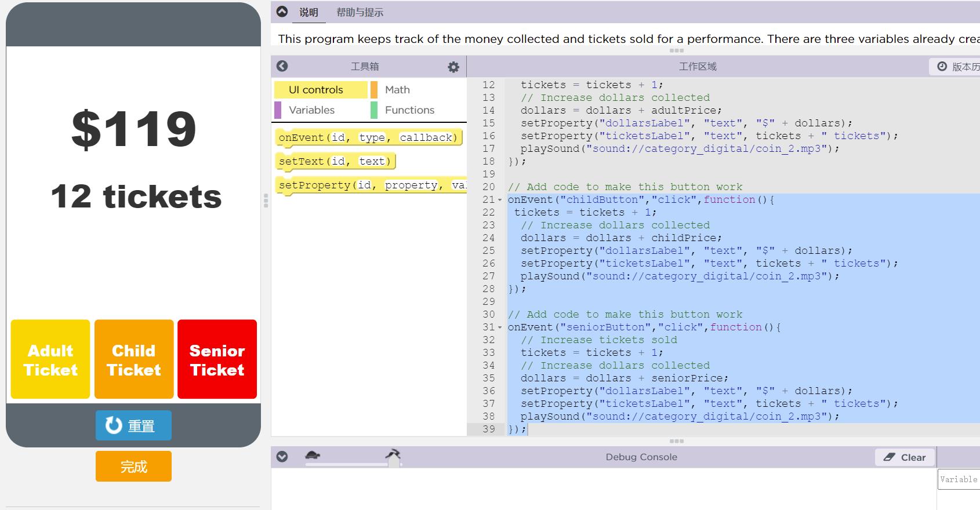Image resolution: width=980 pixels, height=510 pixels.
Task: Select the setProperty(id, property, value) block
Action: [371, 185]
